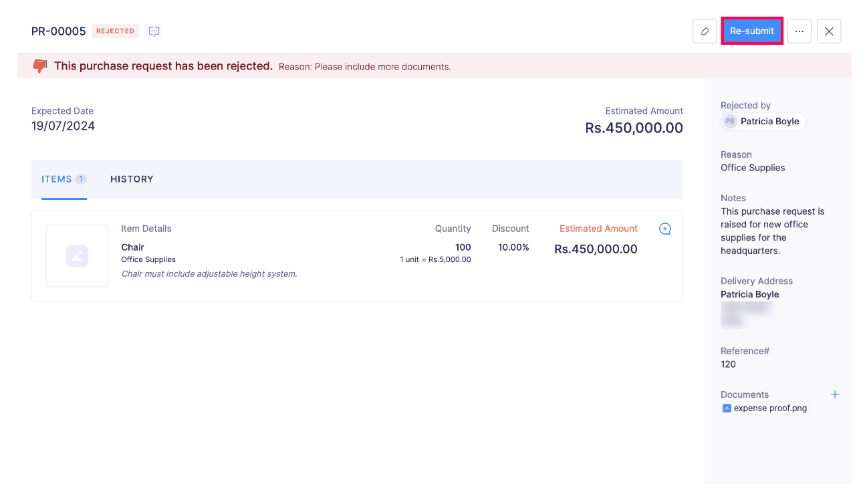Click the rejection thumbs-down icon in the banner
The image size is (865, 504).
pos(40,66)
